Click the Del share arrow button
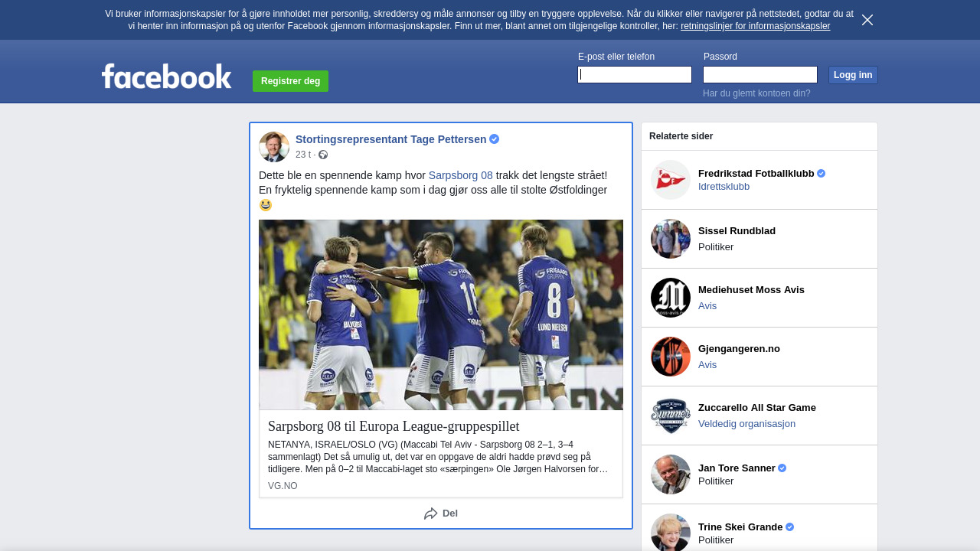 point(441,514)
